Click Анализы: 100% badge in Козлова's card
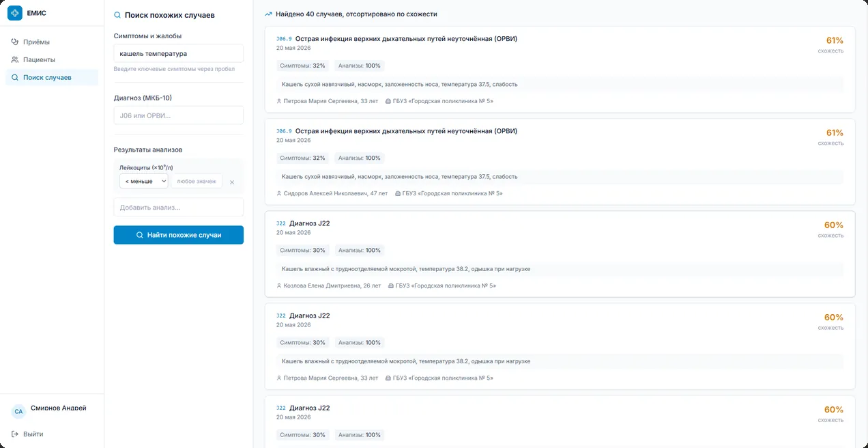The image size is (868, 448). click(360, 250)
